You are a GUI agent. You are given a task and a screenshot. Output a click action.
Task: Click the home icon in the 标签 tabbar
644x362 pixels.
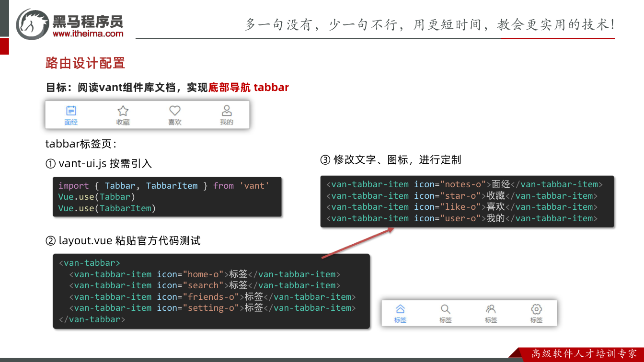point(400,309)
